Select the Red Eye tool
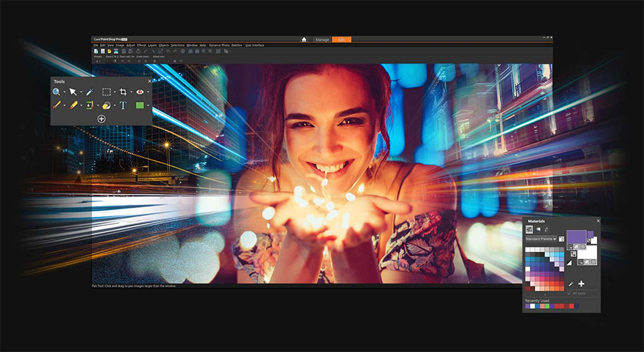The image size is (644, 352). [140, 92]
